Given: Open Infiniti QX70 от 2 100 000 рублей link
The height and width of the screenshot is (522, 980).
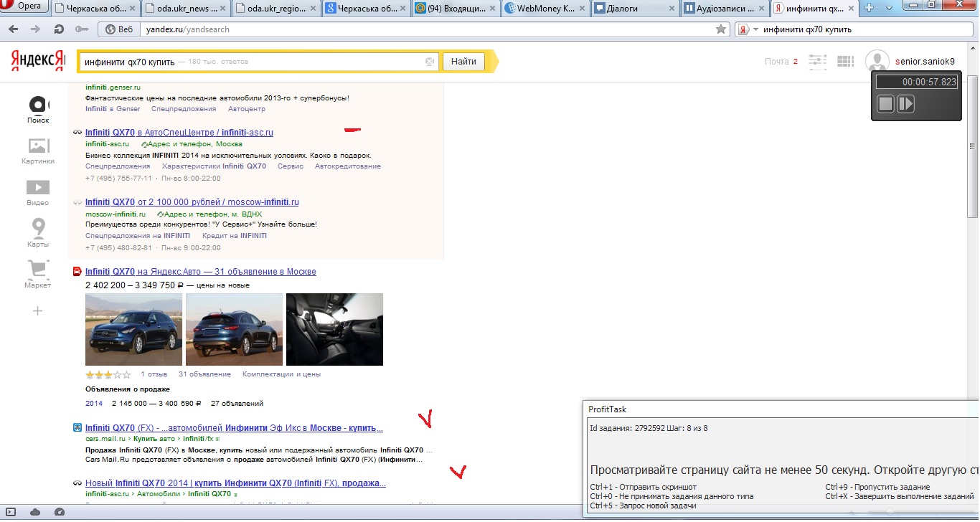Looking at the screenshot, I should tap(192, 202).
